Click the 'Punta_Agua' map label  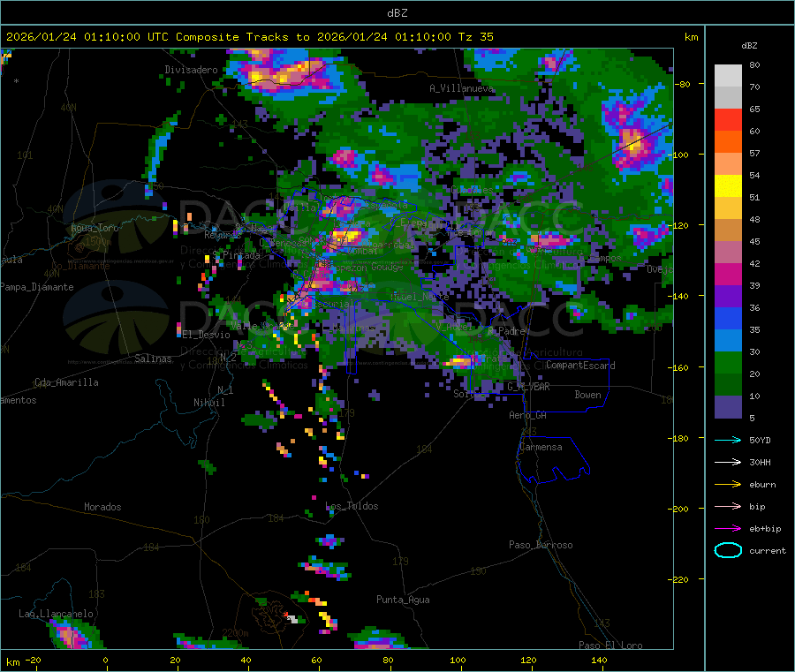[403, 600]
